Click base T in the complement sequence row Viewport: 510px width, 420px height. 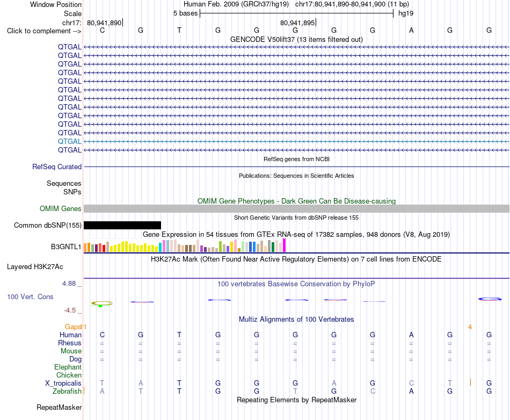click(179, 30)
